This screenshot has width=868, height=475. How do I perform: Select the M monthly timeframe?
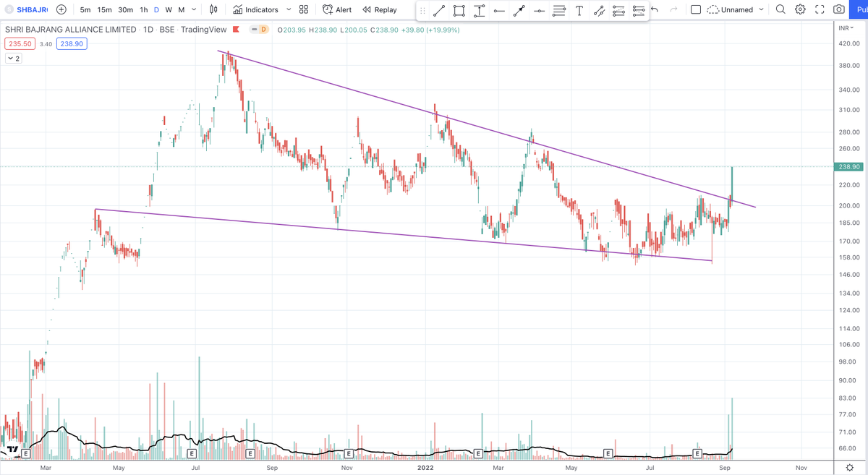(182, 9)
